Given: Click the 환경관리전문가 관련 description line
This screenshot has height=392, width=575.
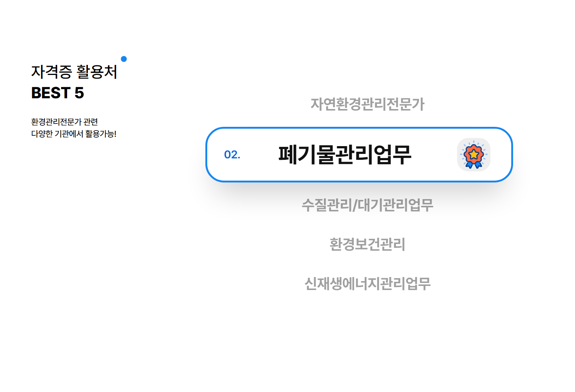Looking at the screenshot, I should [x=65, y=122].
